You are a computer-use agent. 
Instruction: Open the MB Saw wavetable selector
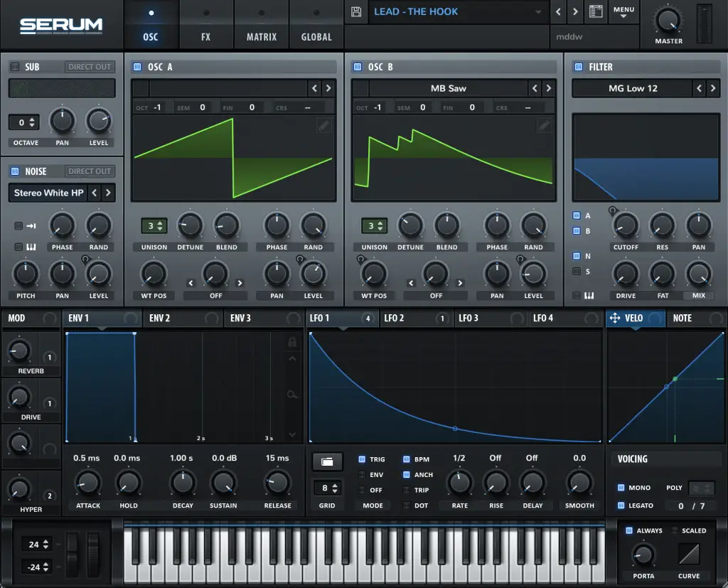(448, 88)
